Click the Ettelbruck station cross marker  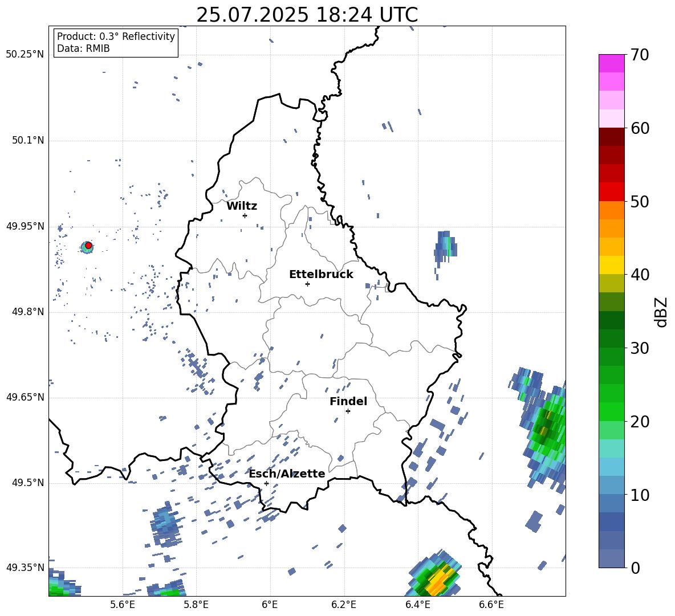pos(307,284)
